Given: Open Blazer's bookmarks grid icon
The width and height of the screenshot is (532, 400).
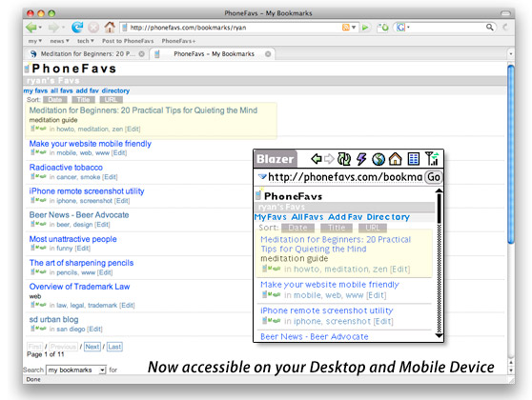Looking at the screenshot, I should point(413,159).
